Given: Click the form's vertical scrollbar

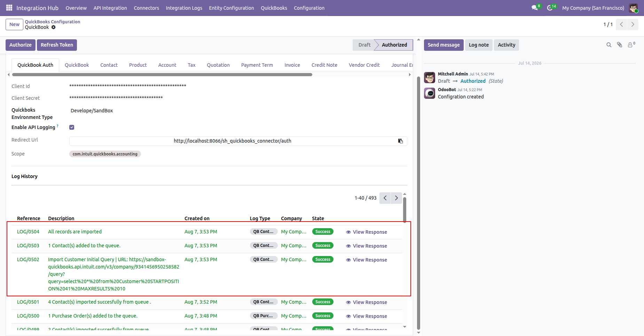Looking at the screenshot, I should [418, 203].
